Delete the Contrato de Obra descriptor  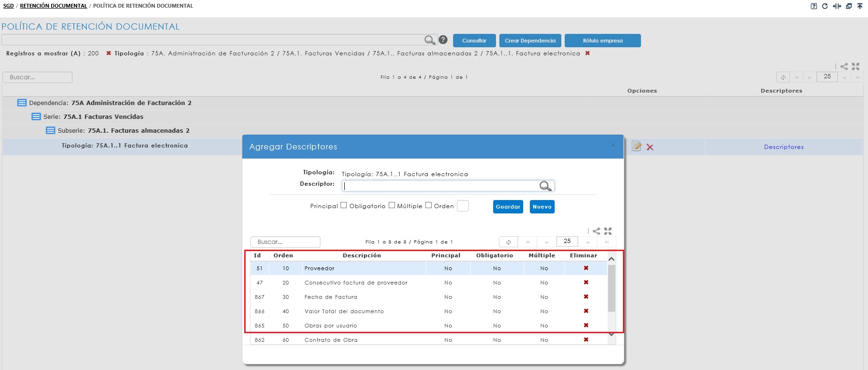coord(586,340)
